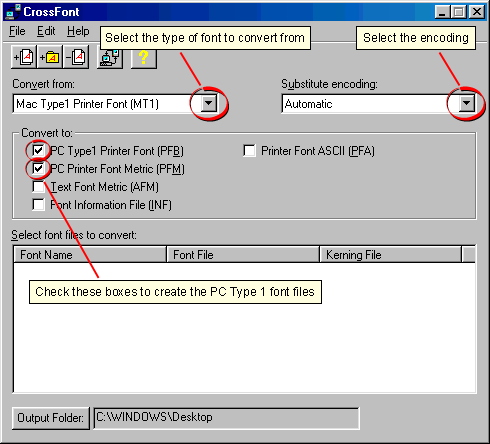Open the Substitute encoding dropdown arrow
This screenshot has width=490, height=444.
[x=467, y=104]
